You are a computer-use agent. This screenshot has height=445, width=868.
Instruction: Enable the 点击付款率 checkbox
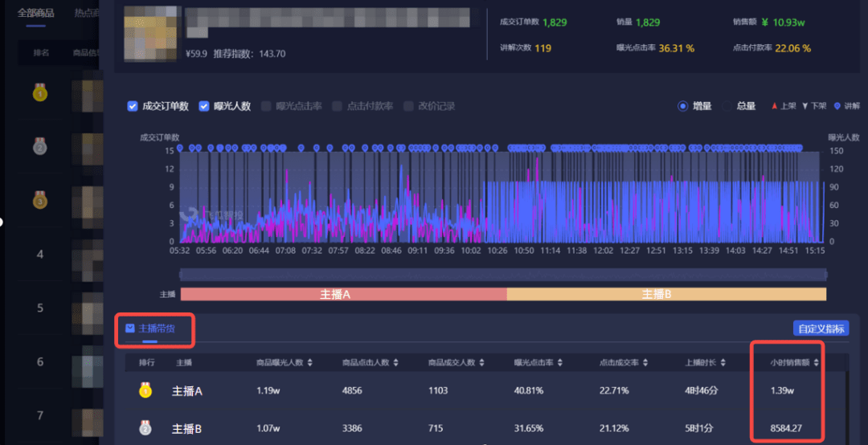coord(337,106)
